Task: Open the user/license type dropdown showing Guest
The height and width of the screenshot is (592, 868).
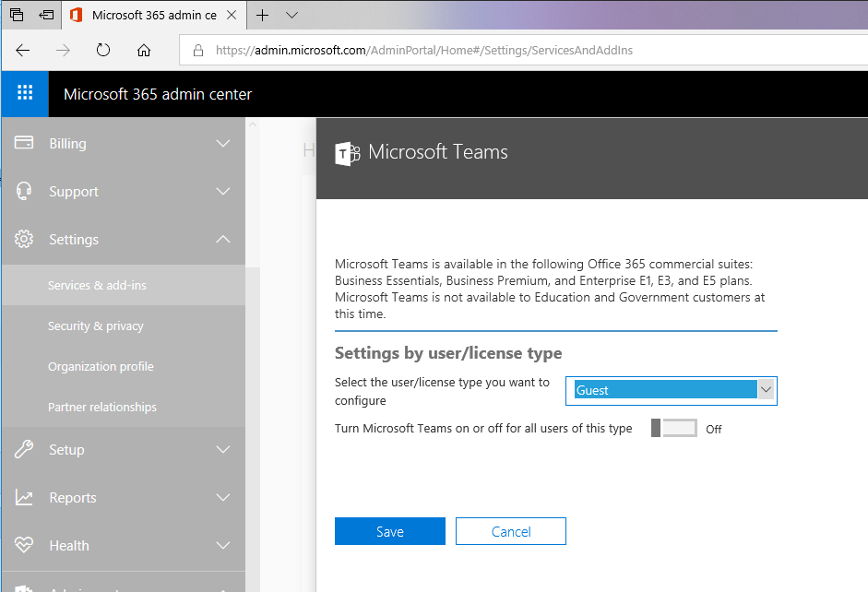Action: 671,391
